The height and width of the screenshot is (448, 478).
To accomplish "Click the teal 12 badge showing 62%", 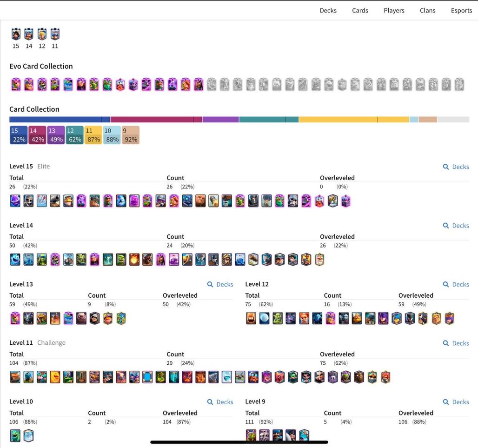I will click(x=75, y=135).
